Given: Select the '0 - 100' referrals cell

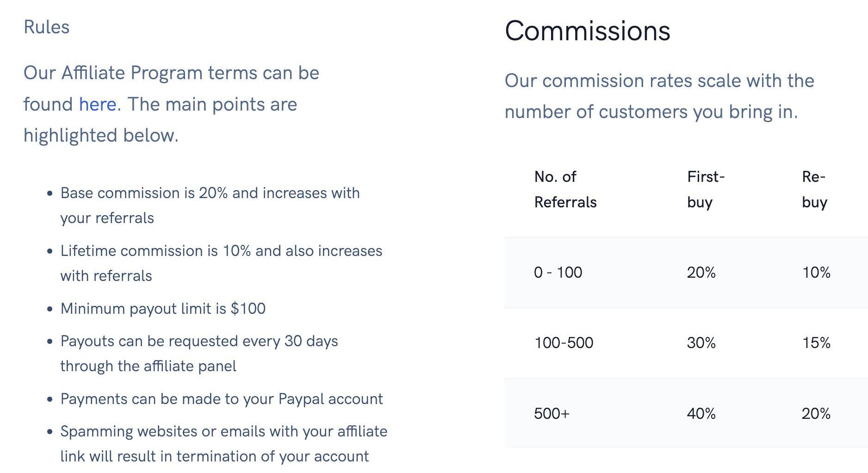Looking at the screenshot, I should [x=558, y=273].
